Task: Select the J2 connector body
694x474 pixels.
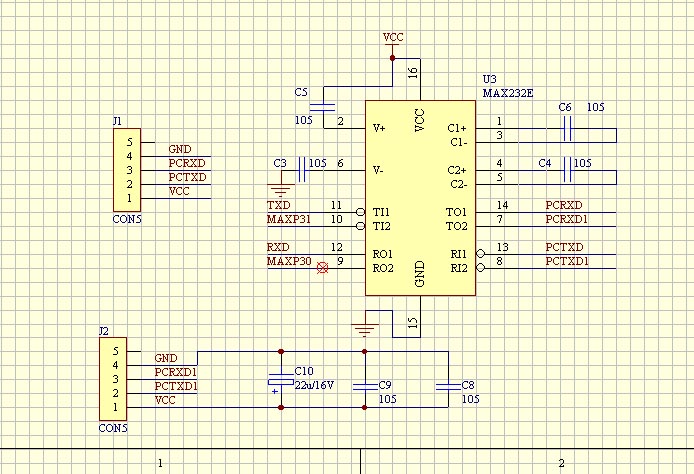Action: 113,379
